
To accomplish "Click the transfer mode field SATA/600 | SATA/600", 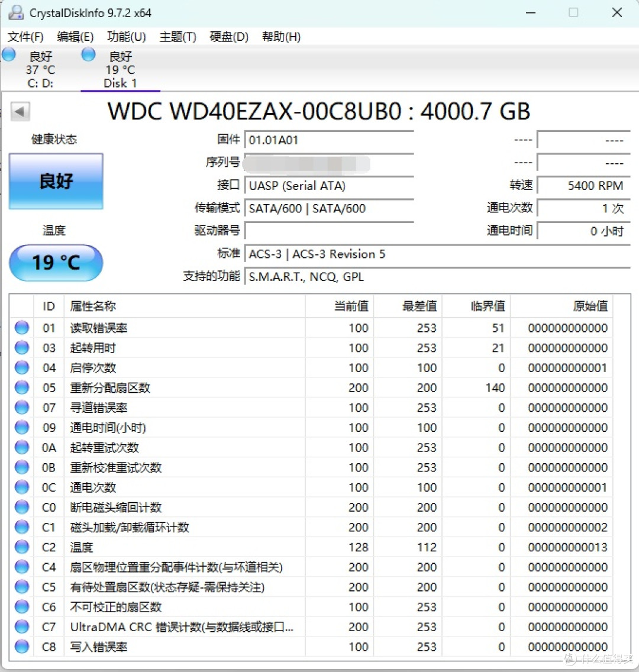I will tap(329, 209).
